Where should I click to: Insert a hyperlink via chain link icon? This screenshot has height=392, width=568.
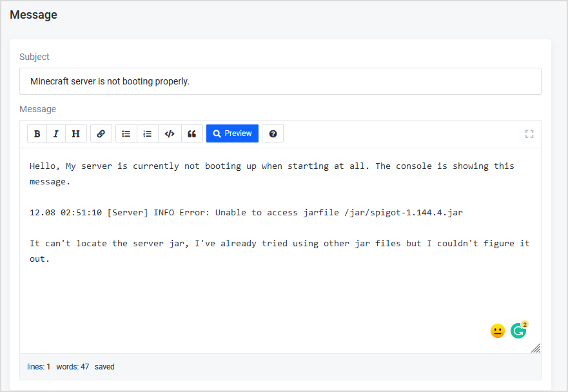[x=101, y=133]
